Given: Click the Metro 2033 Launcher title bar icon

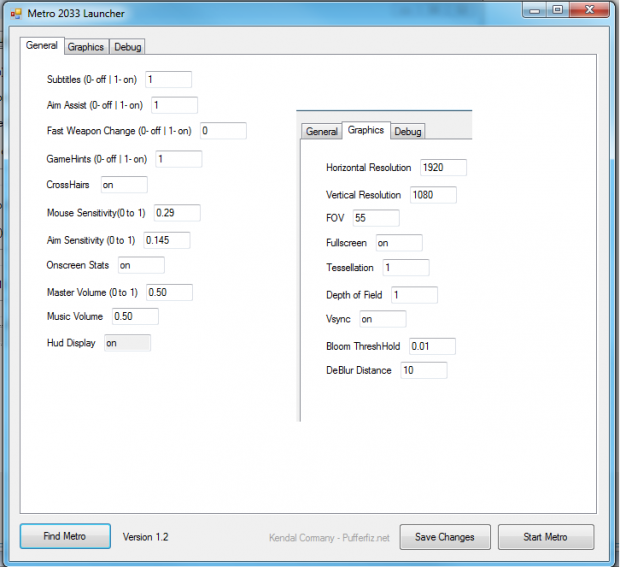Looking at the screenshot, I should click(16, 14).
